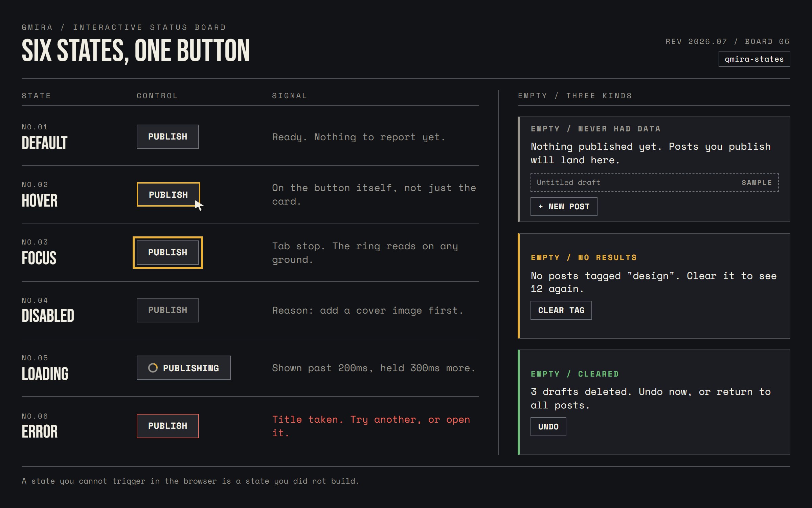Viewport: 812px width, 508px height.
Task: Click the red error message Title taken
Action: (371, 426)
